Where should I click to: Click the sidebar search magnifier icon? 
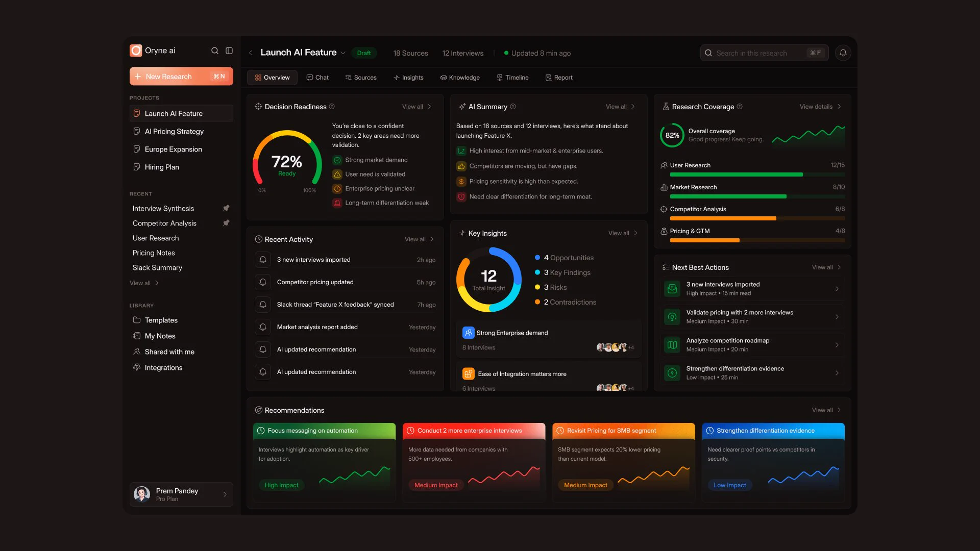click(215, 51)
